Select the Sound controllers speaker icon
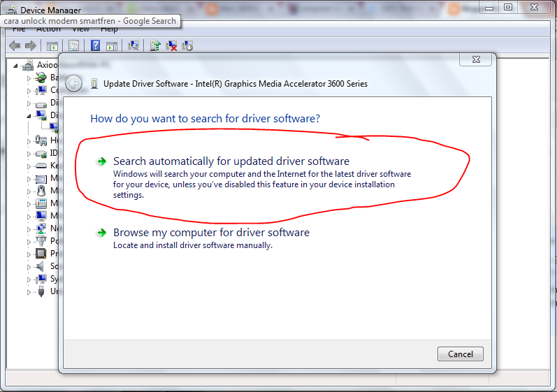The height and width of the screenshot is (392, 557). tap(41, 266)
